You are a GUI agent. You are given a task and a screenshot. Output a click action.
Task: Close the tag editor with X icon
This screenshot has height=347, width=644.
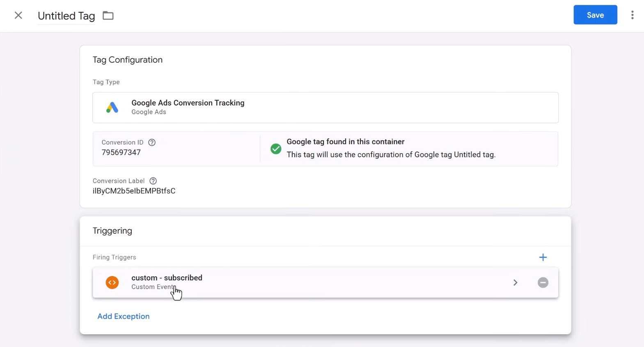[18, 16]
